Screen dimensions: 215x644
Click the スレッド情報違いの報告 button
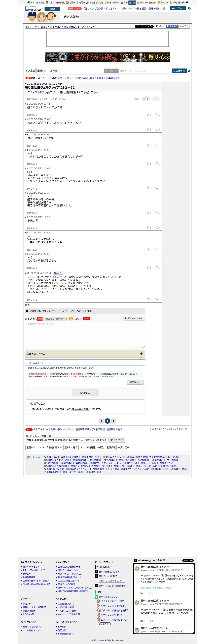(x=92, y=448)
